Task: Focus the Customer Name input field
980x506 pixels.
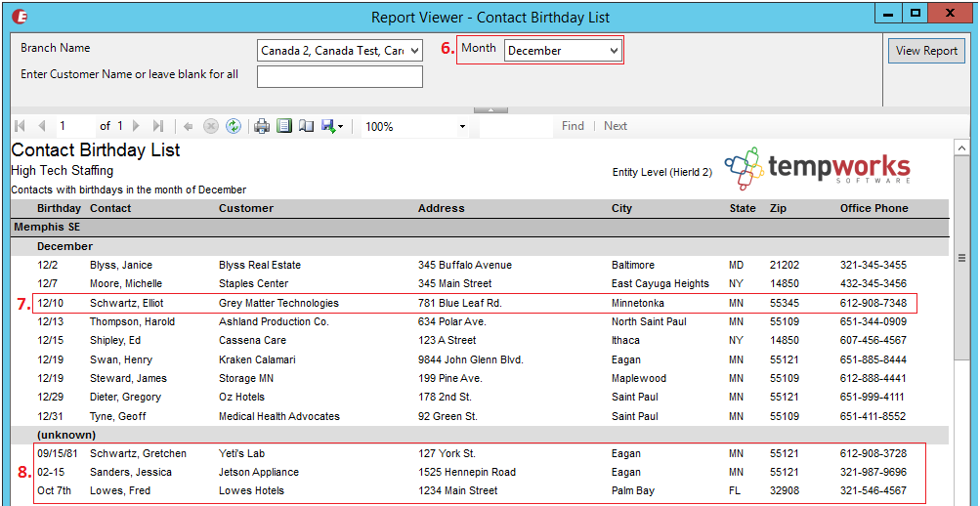Action: [x=340, y=77]
